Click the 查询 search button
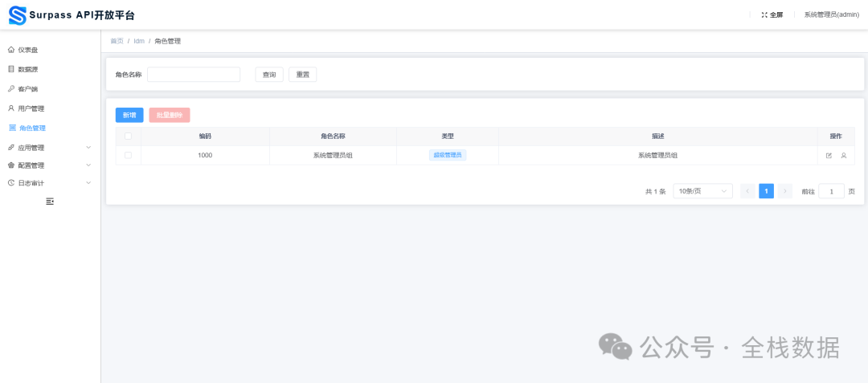 coord(269,75)
